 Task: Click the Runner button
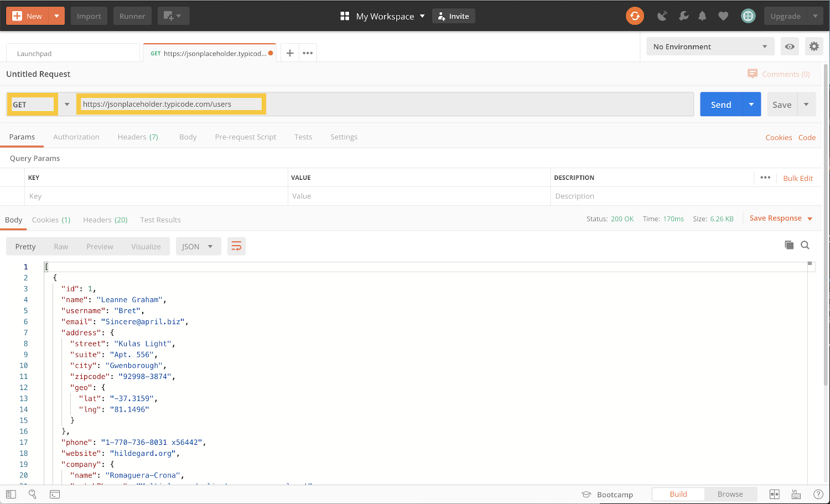pyautogui.click(x=132, y=16)
